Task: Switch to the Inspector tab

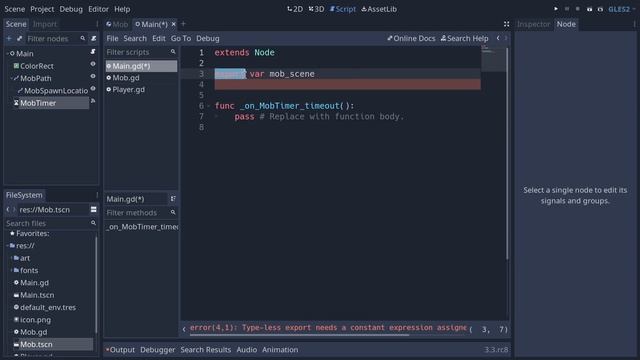Action: [x=533, y=24]
